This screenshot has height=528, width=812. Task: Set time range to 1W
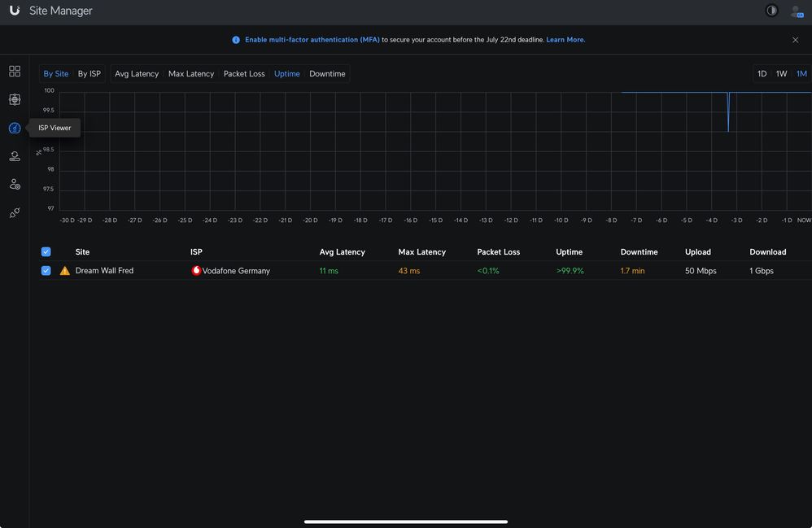[x=781, y=74]
